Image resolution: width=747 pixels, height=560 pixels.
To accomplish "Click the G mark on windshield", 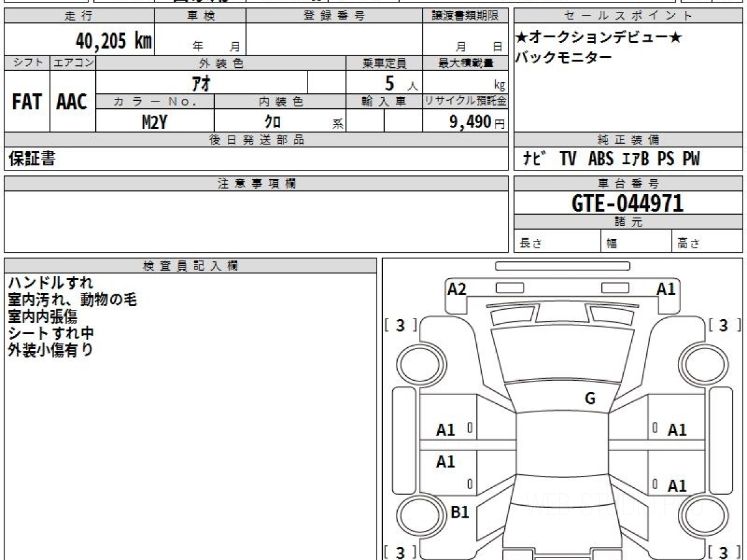I will pos(590,399).
